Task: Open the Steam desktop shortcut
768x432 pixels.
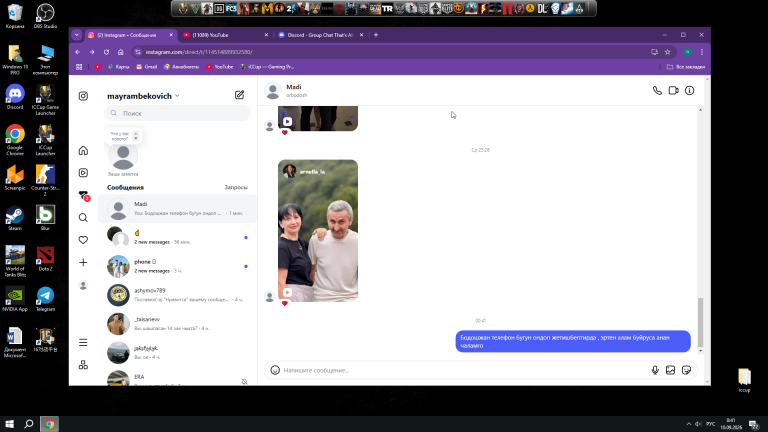Action: 15,218
